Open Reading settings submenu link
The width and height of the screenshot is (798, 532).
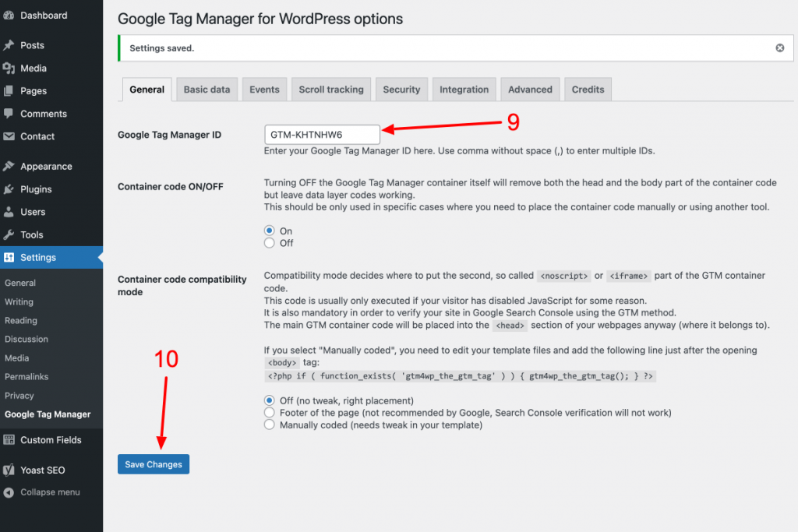tap(21, 320)
